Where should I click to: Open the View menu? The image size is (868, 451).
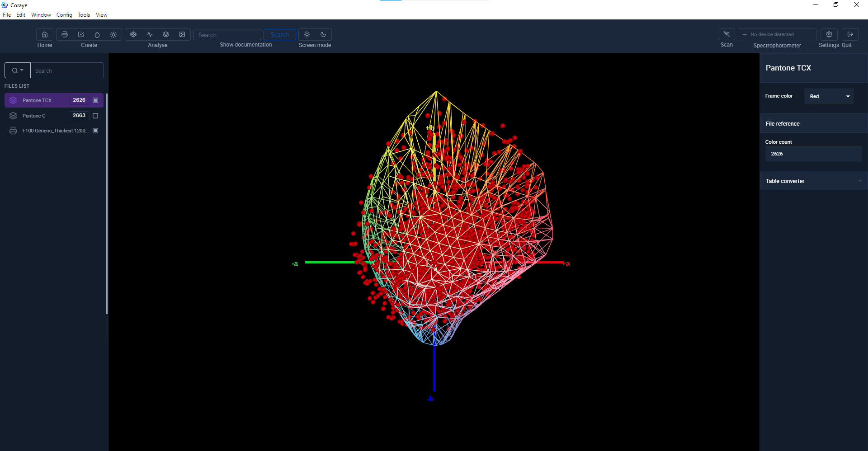[x=102, y=15]
